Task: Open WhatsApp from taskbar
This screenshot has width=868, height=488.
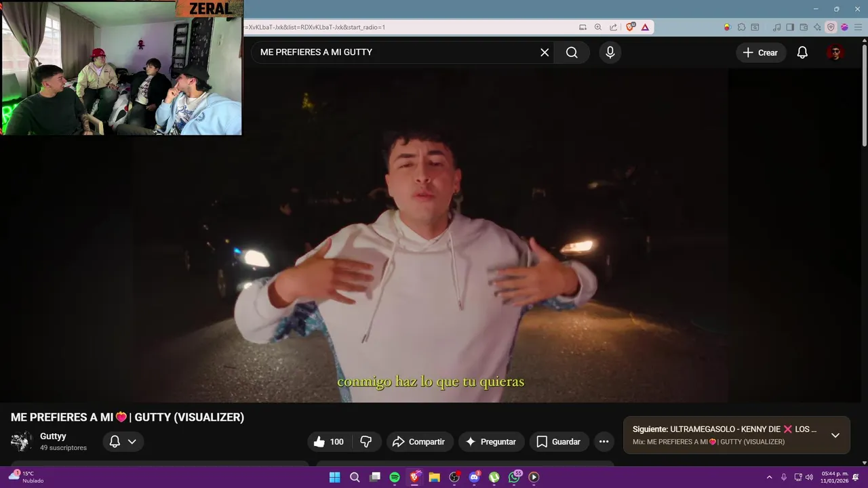Action: coord(514,477)
